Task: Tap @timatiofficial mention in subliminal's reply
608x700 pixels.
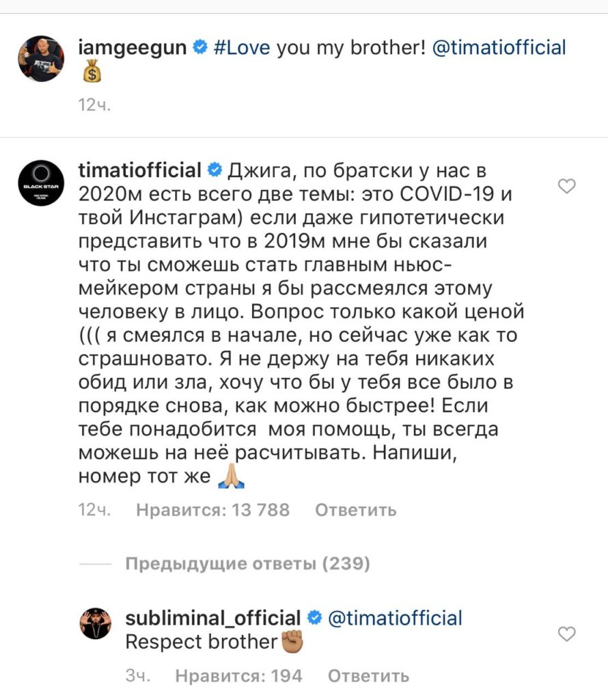Action: pos(396,617)
